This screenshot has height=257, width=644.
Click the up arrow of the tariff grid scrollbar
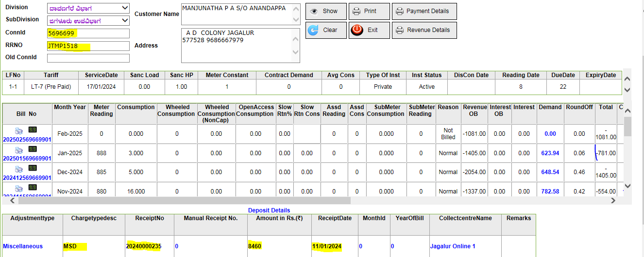[627, 79]
